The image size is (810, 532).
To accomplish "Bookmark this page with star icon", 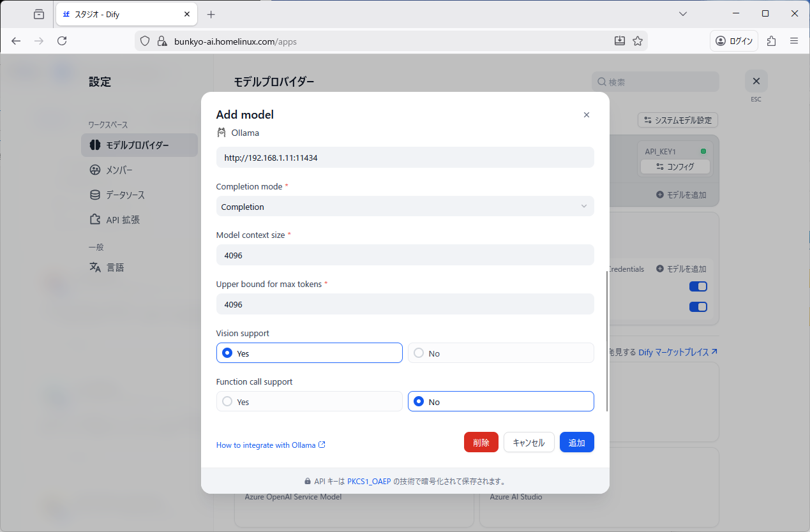I will pos(637,41).
